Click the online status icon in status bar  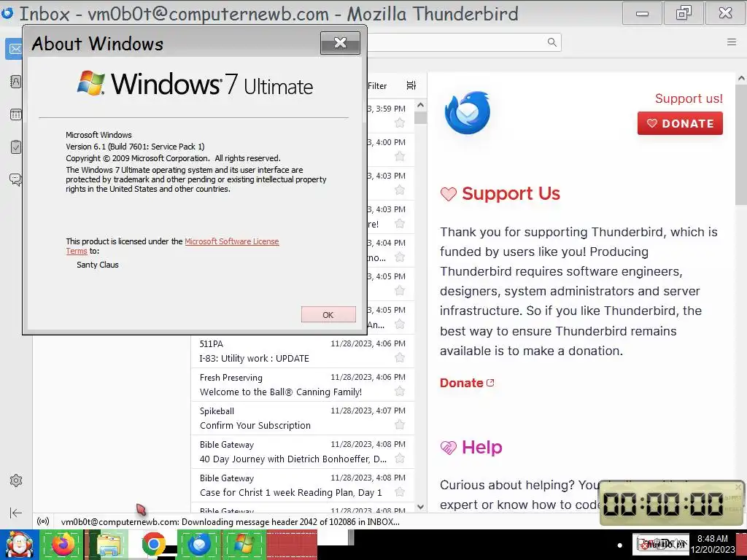click(43, 521)
